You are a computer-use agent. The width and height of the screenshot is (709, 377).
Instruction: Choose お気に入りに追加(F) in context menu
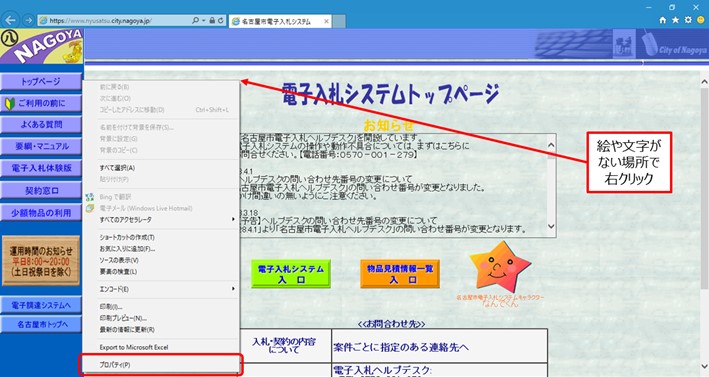[x=161, y=249]
